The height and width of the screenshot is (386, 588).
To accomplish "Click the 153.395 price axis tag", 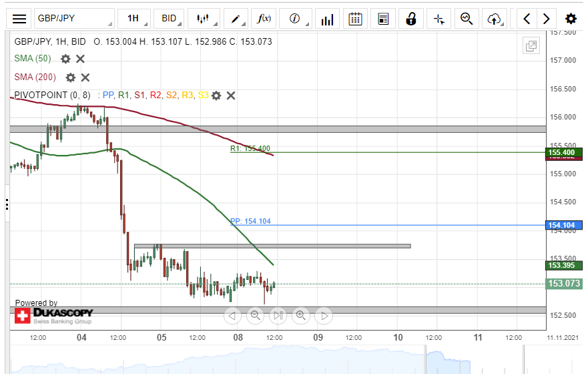I will [x=563, y=266].
